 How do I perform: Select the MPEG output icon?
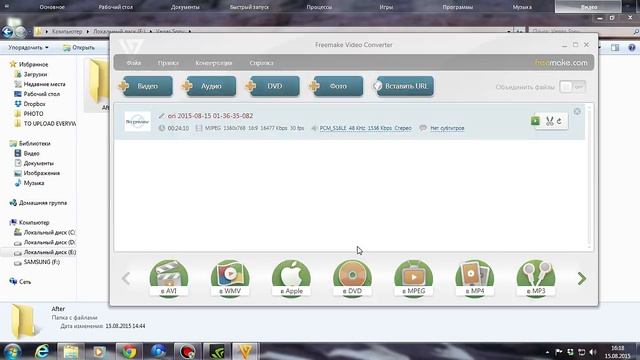pos(413,278)
